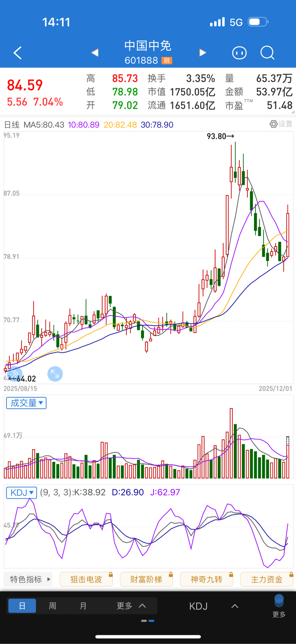Viewport: 296px width, 644px height.
Task: Tap stock code 601888
Action: click(x=141, y=61)
